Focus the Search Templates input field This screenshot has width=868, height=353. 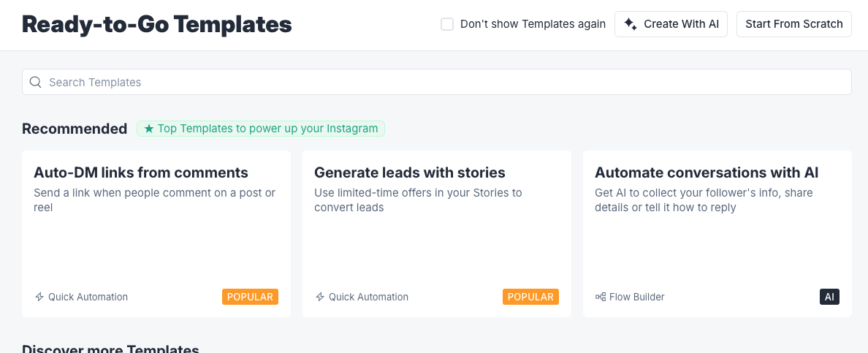(438, 82)
